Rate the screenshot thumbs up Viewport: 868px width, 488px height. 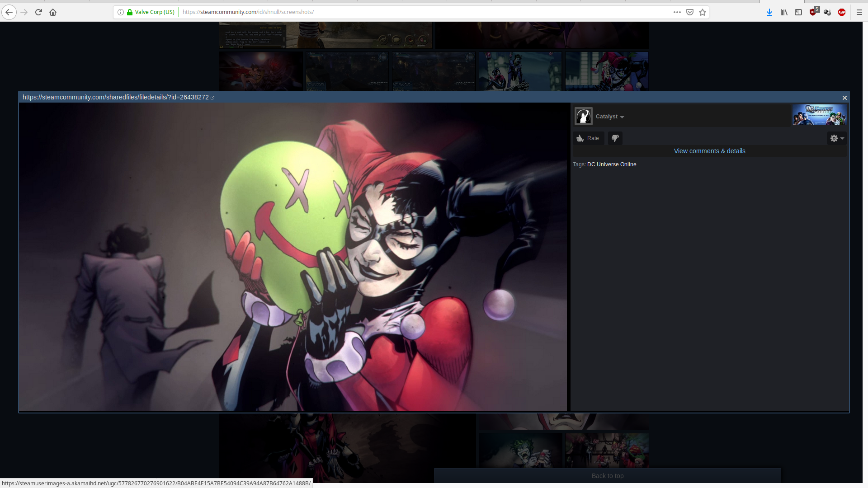click(x=588, y=138)
